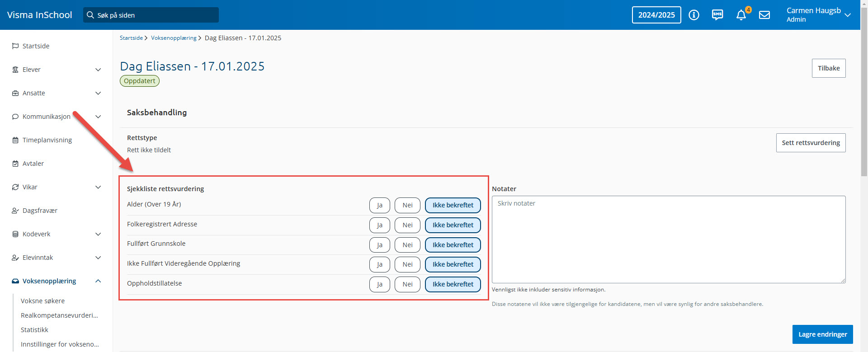Open Statistikk in the sidebar
The height and width of the screenshot is (352, 868).
pos(34,330)
